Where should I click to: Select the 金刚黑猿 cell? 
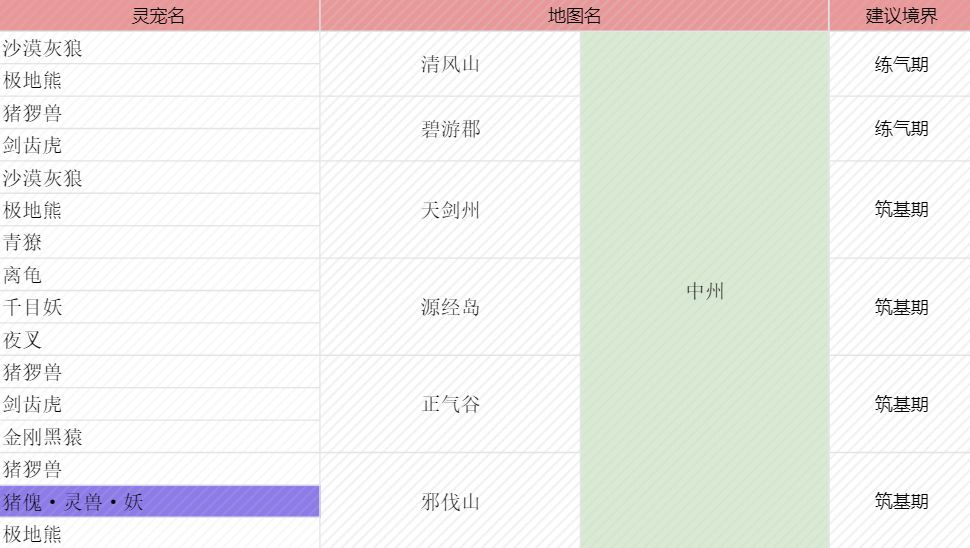pos(159,437)
